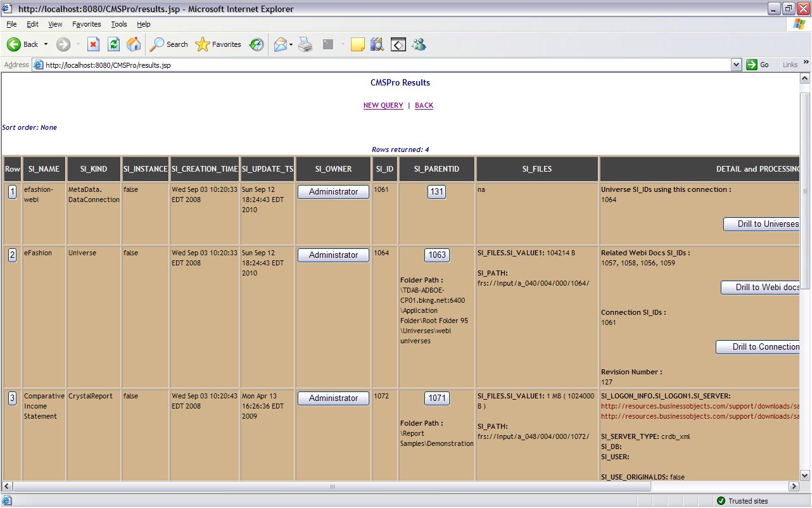
Task: Click the vertical scrollbar up arrow
Action: [x=805, y=79]
